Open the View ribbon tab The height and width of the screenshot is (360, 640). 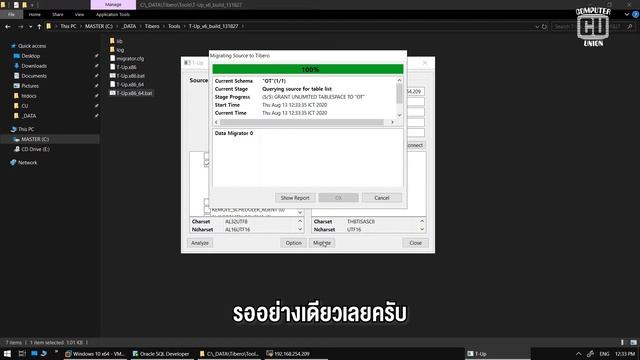pos(79,14)
